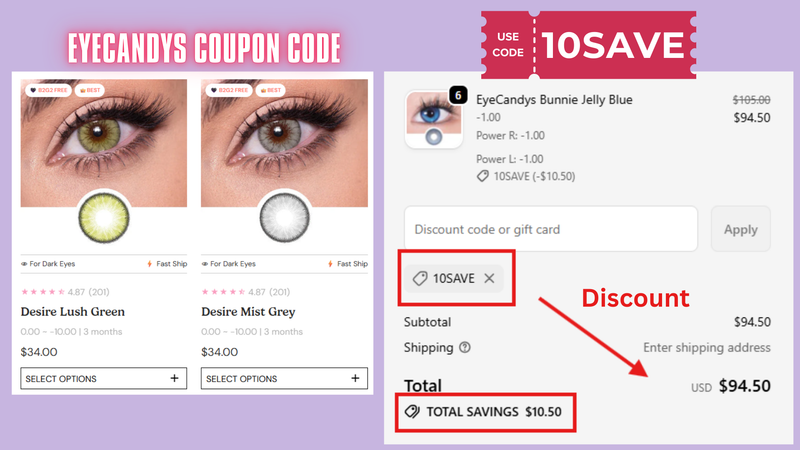Click plus icon for Desire Lush Green
800x450 pixels.
[x=174, y=378]
